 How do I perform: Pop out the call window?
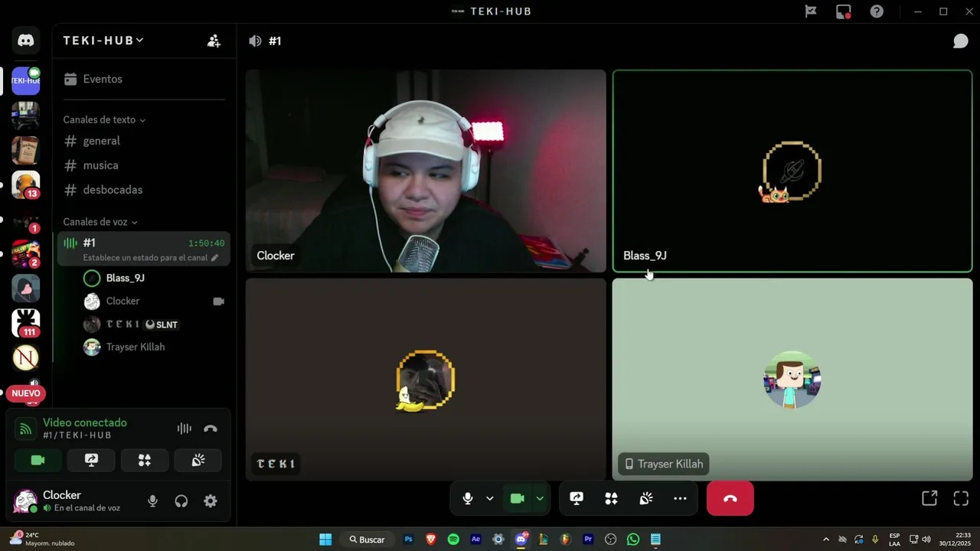point(929,498)
